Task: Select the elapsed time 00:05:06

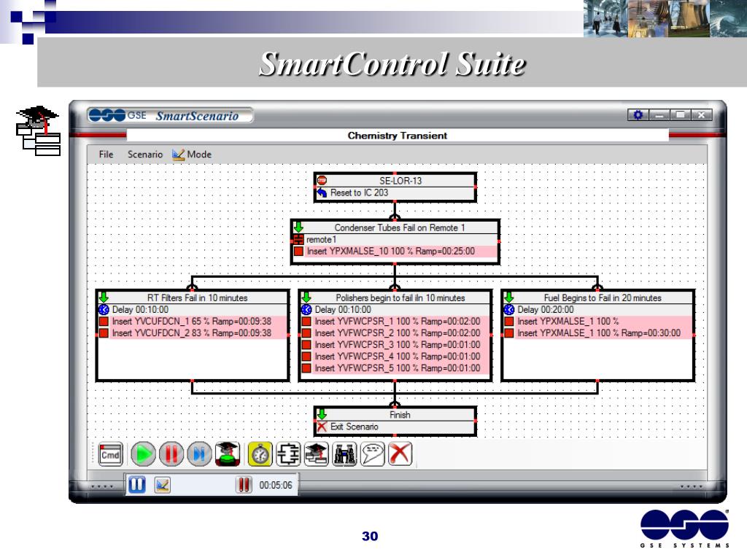Action: coord(276,485)
